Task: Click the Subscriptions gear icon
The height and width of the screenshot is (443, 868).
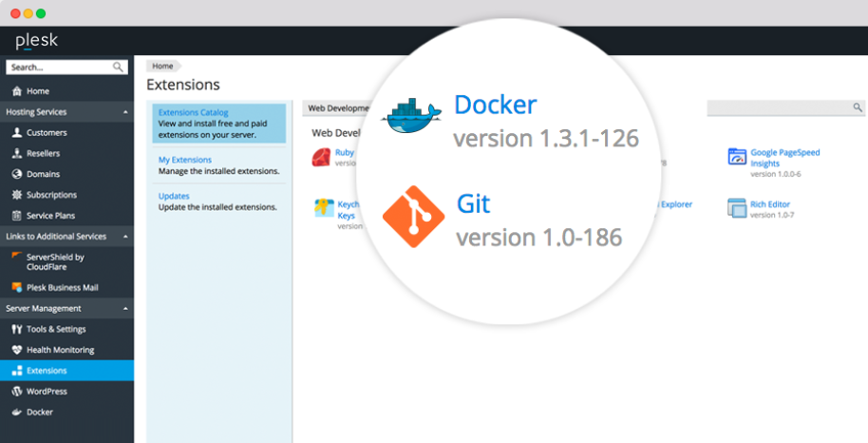Action: point(17,195)
